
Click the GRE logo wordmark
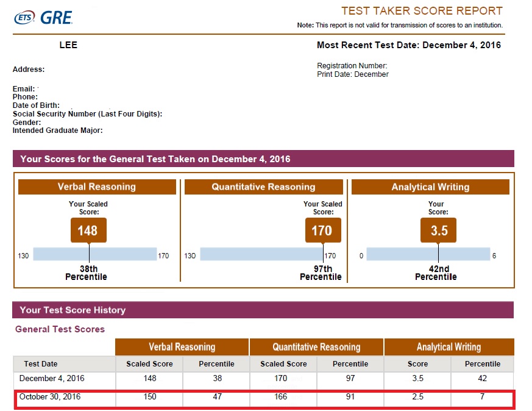pos(56,18)
